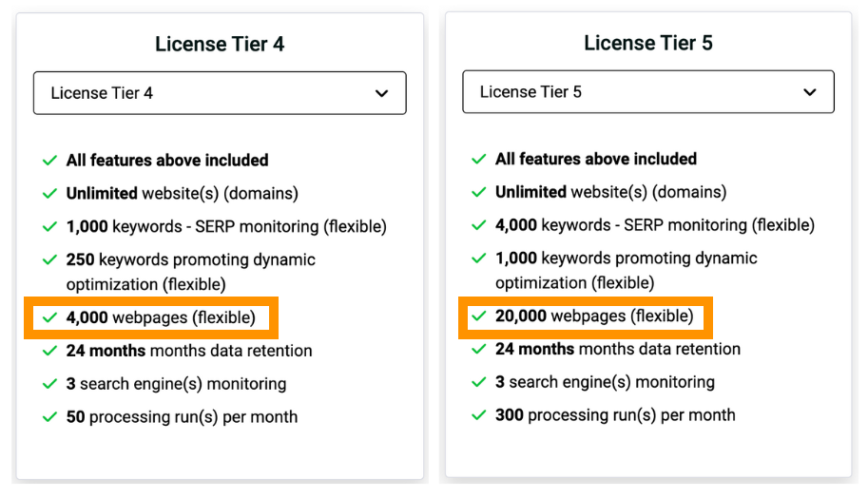This screenshot has height=498, width=868.
Task: Open the License Tier 5 dropdown
Action: pyautogui.click(x=648, y=92)
